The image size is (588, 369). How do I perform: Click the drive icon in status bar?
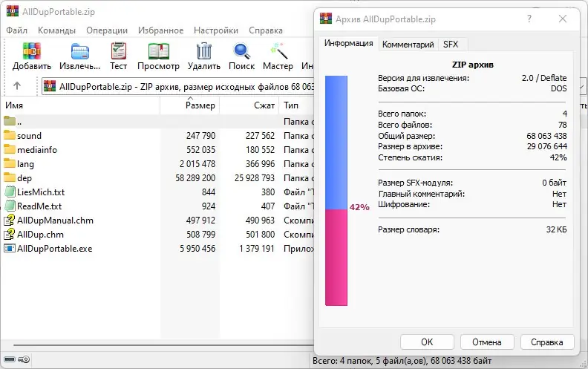click(x=10, y=359)
